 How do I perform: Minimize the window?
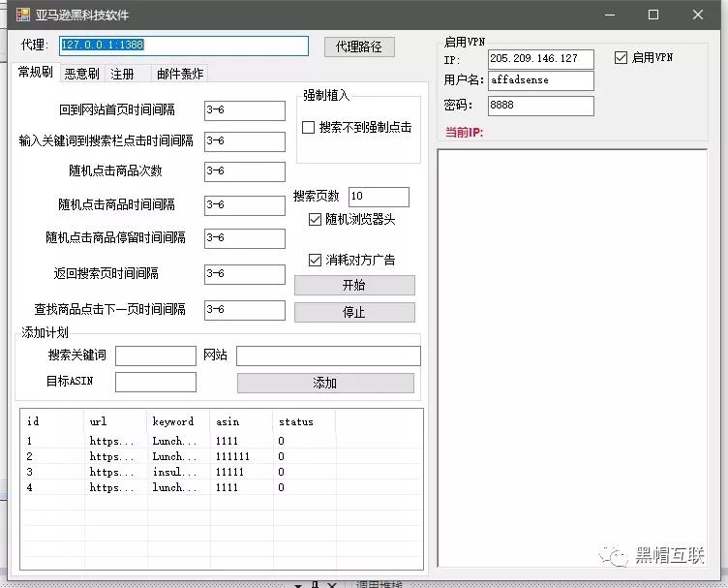pos(610,15)
